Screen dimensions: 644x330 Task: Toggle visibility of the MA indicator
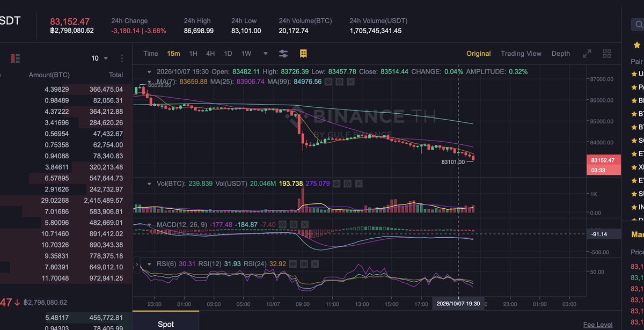(x=329, y=82)
